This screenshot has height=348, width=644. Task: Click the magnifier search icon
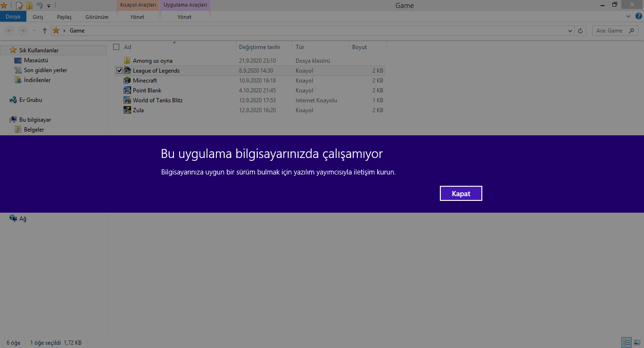point(632,31)
